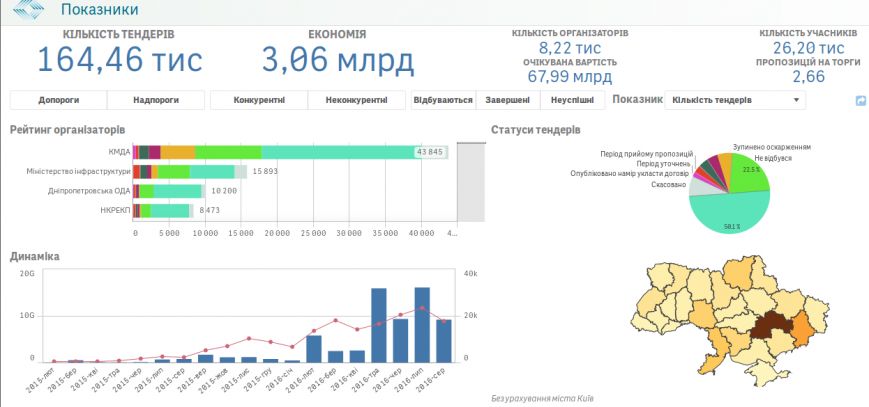Viewport: 869px width, 407px height.
Task: Toggle the Неуспішні filter
Action: 573,100
